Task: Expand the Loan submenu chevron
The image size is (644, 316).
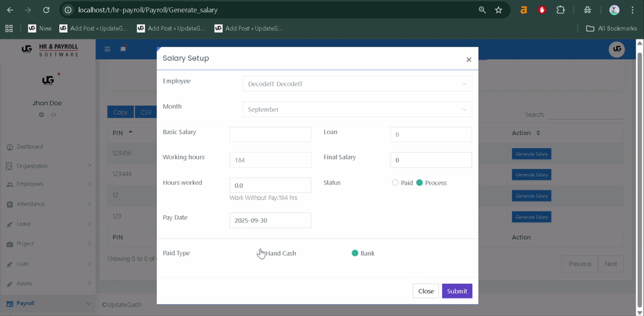Action: (89, 263)
